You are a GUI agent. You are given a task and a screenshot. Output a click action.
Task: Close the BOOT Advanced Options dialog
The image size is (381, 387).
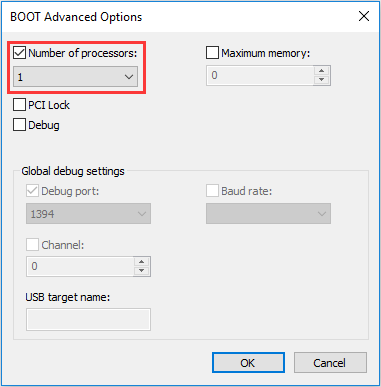click(364, 16)
